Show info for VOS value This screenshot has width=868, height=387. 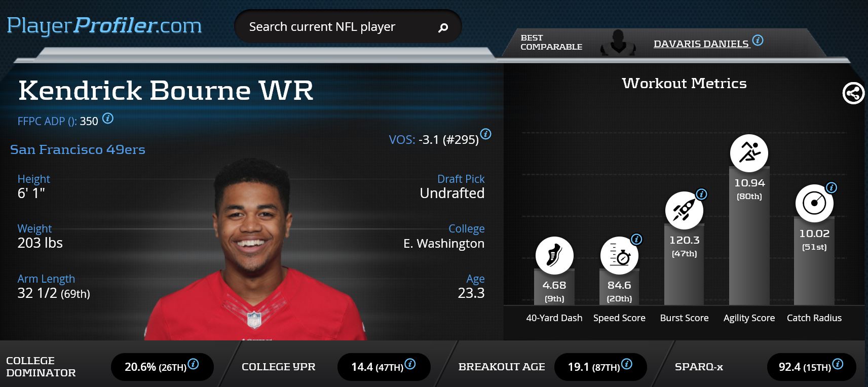tap(485, 134)
